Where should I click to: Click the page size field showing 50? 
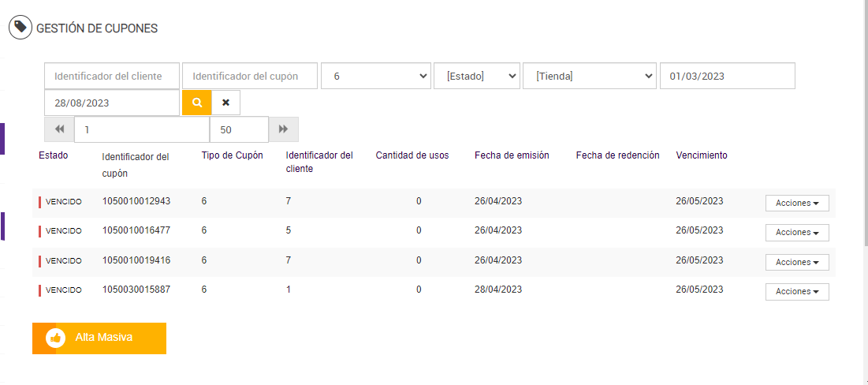click(239, 129)
